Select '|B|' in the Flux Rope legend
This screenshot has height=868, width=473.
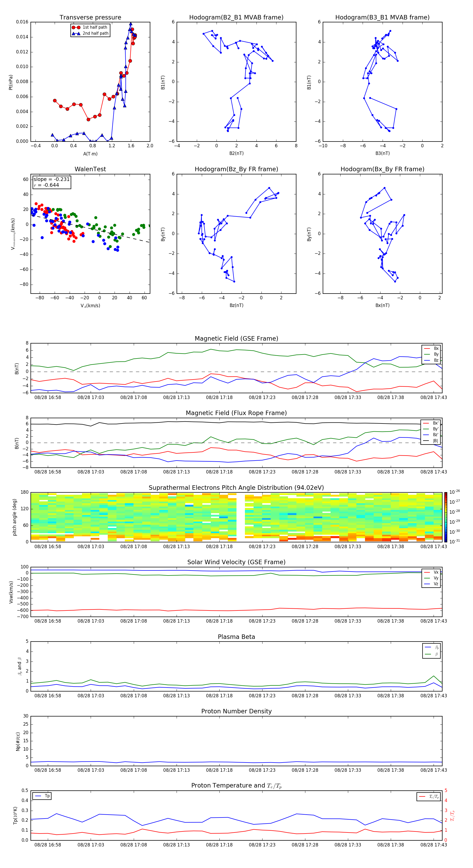click(x=431, y=441)
